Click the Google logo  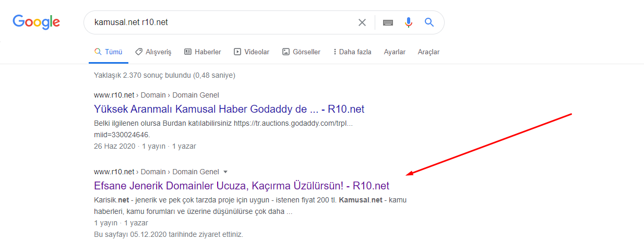[37, 22]
